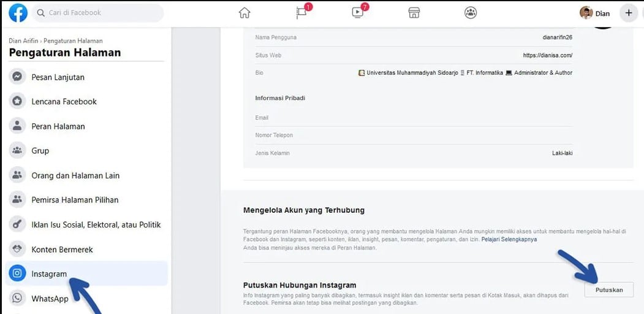
Task: Open Pemirsa Halaman Pilihan settings
Action: [86, 200]
